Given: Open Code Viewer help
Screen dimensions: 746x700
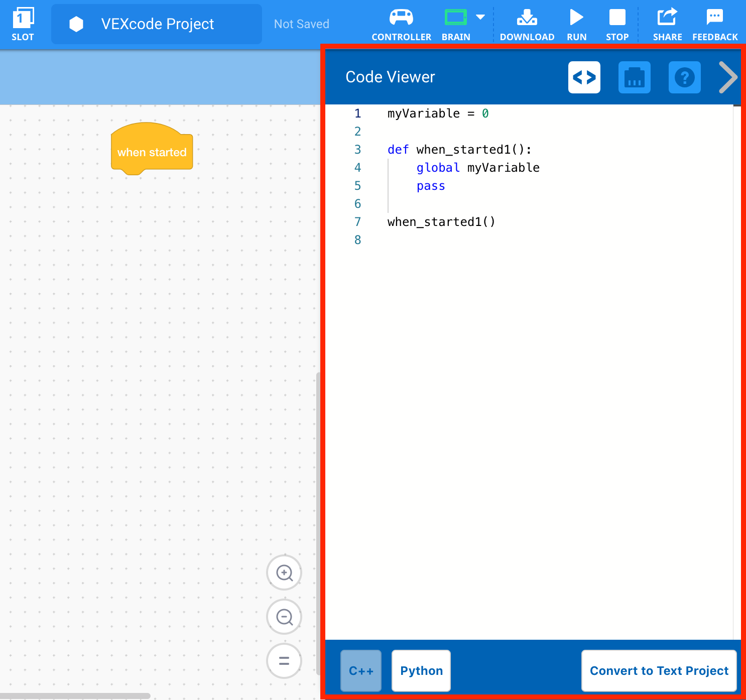Looking at the screenshot, I should 684,77.
